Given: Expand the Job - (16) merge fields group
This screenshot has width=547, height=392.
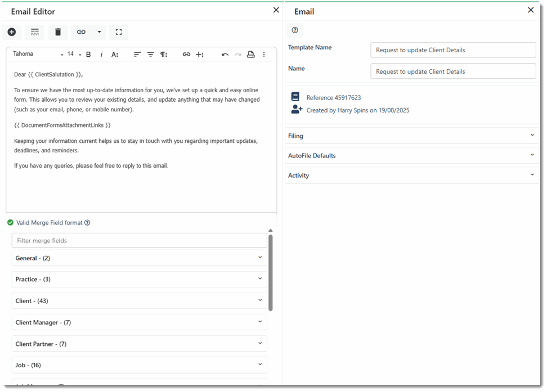Looking at the screenshot, I should tap(140, 365).
